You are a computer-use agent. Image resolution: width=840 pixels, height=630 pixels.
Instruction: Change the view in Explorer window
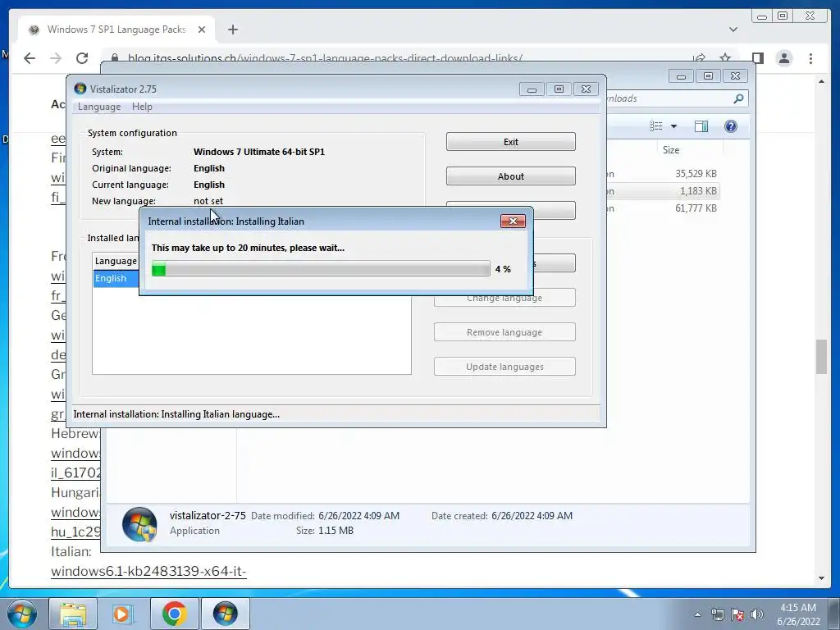655,126
